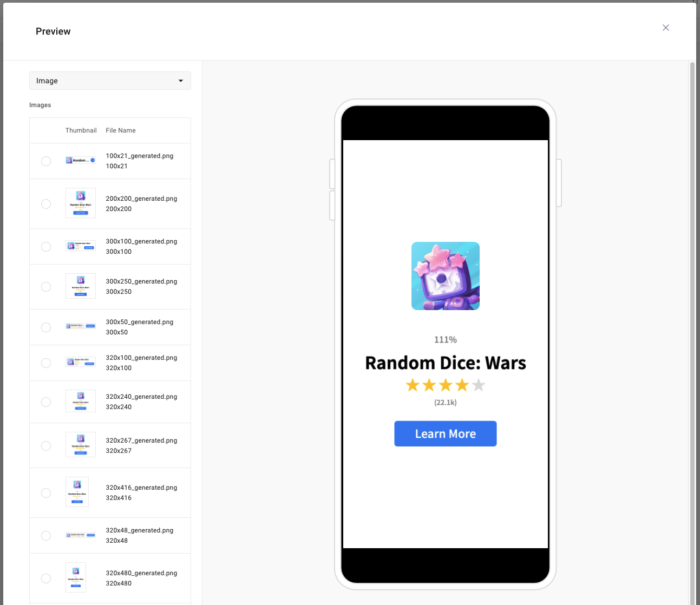Click the 320x416 image thumbnail
Viewport: 700px width, 605px height.
click(x=77, y=492)
